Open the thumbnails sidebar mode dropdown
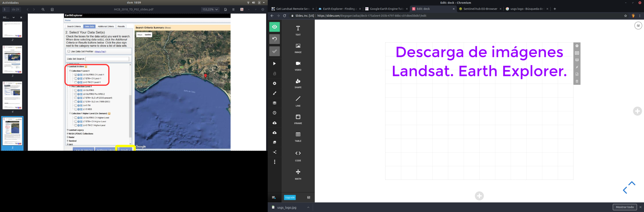The image size is (644, 212). coord(9,18)
